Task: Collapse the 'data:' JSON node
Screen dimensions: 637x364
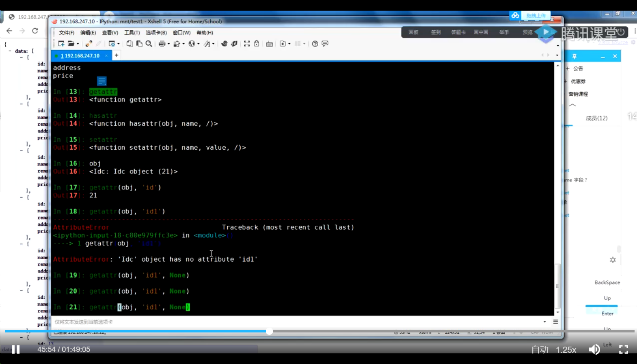Action: [10, 51]
